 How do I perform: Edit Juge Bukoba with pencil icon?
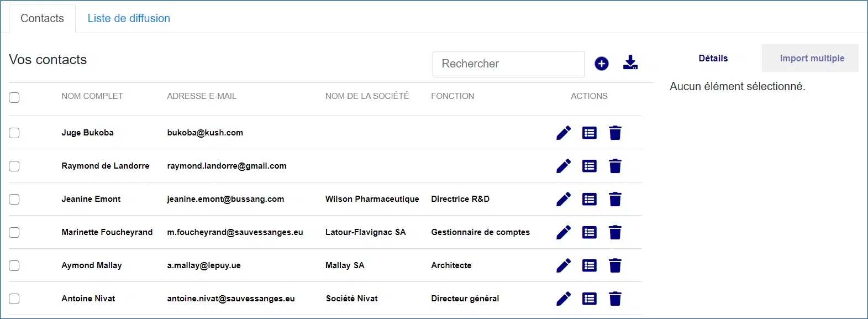[x=563, y=133]
